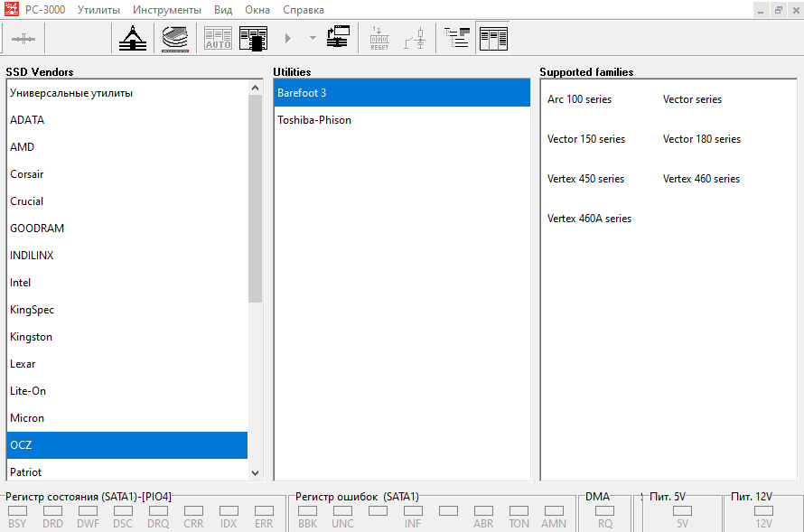Open the Утилиты menu
804x532 pixels.
99,10
